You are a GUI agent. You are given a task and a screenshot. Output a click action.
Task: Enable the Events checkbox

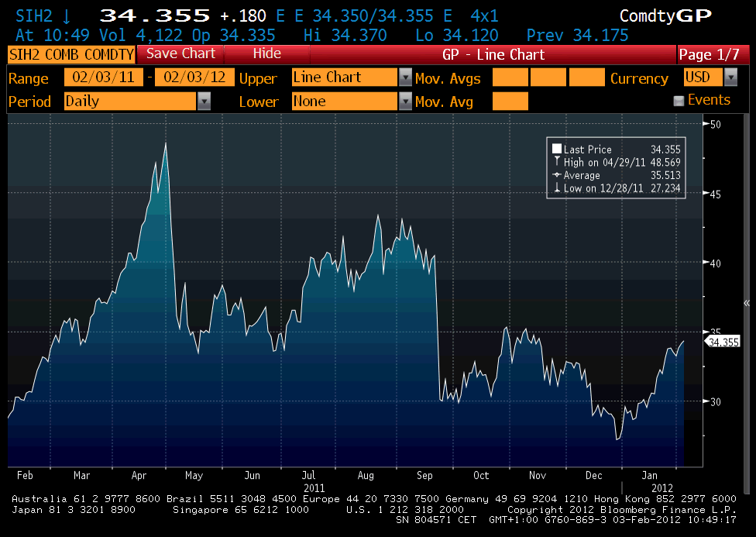coord(679,101)
